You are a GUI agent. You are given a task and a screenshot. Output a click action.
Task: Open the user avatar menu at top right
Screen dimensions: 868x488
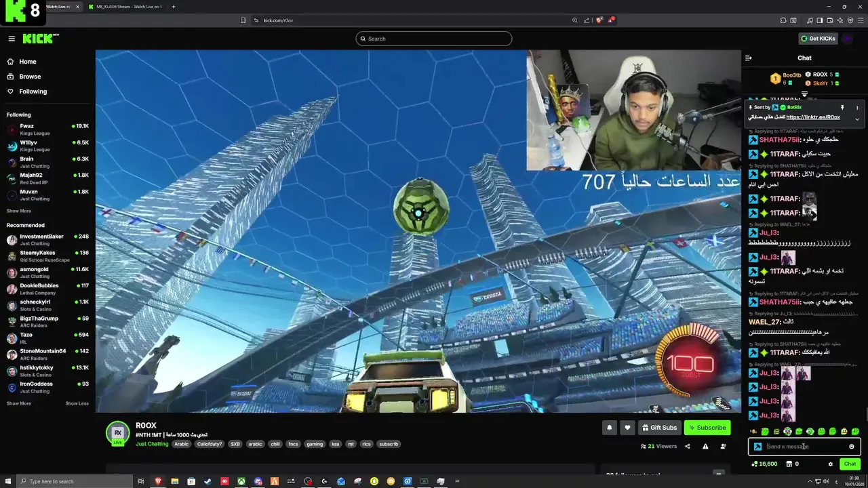pos(848,39)
